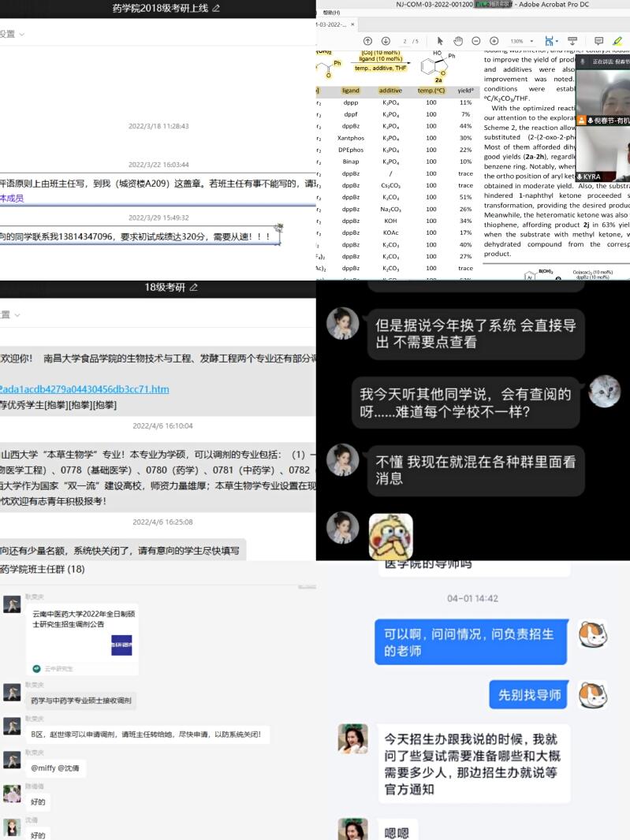Open the 云南中医药大学 shared article card

82,640
